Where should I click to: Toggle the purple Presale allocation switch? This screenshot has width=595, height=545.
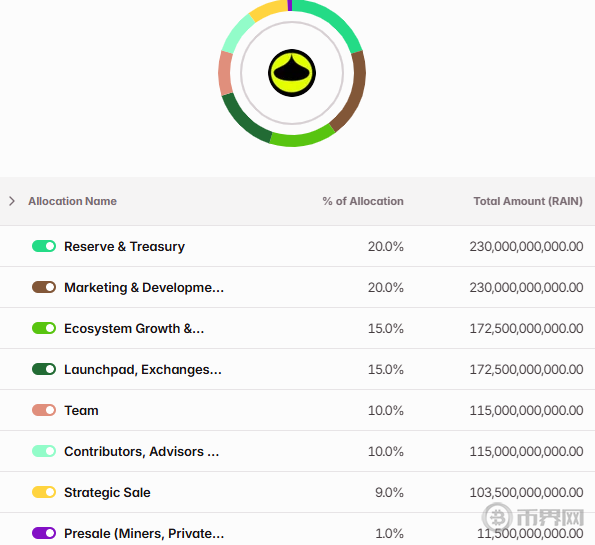(x=44, y=533)
